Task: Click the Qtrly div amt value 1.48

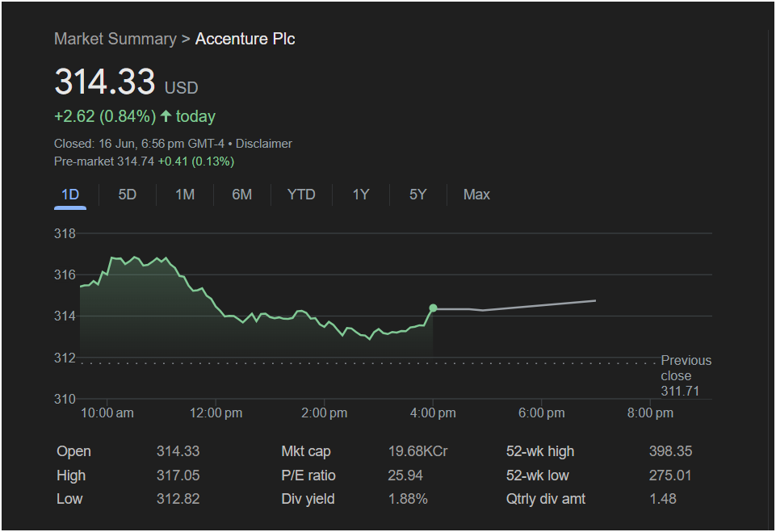Action: (663, 499)
